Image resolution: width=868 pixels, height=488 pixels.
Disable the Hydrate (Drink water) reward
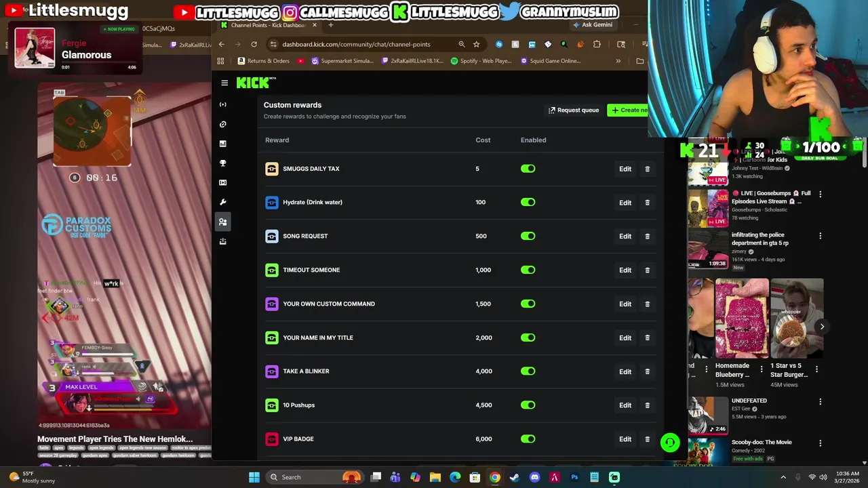click(528, 202)
